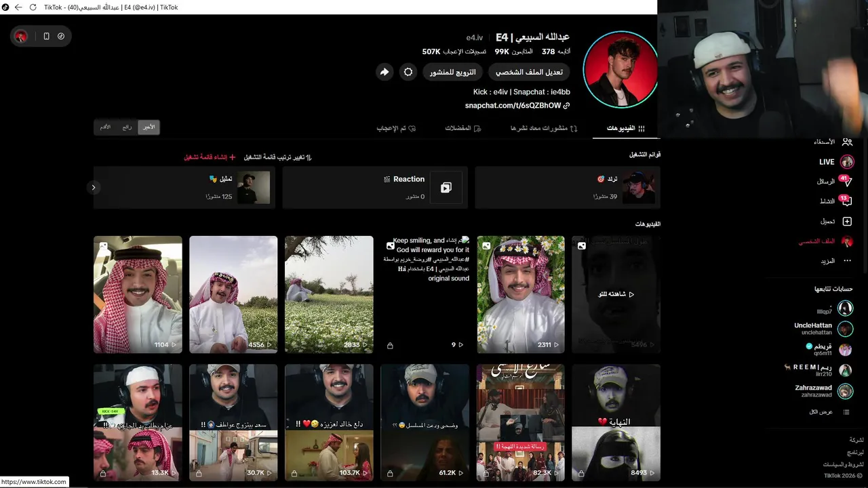Viewport: 868px width, 488px height.
Task: Open the Company (لشركة) footer link
Action: tap(856, 440)
